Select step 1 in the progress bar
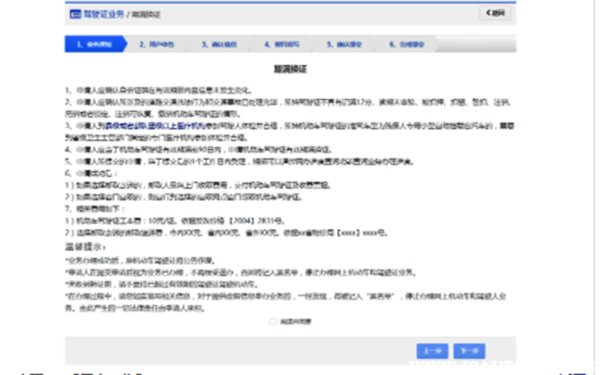The height and width of the screenshot is (375, 600). [95, 44]
